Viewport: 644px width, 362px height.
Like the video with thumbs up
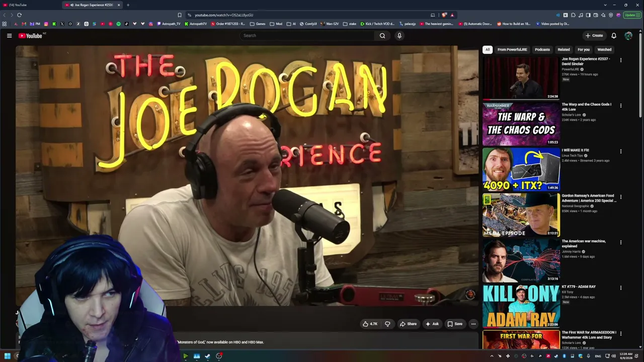pyautogui.click(x=370, y=324)
